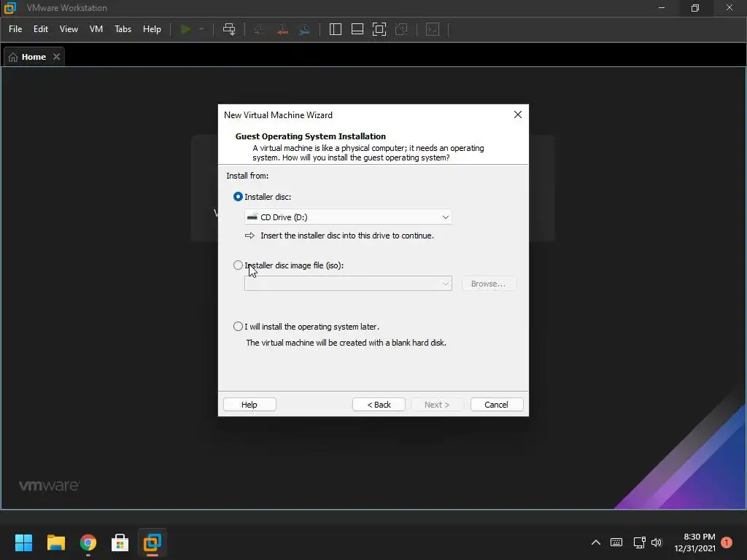The image size is (747, 560).
Task: Click the green Power On play icon
Action: pyautogui.click(x=185, y=29)
